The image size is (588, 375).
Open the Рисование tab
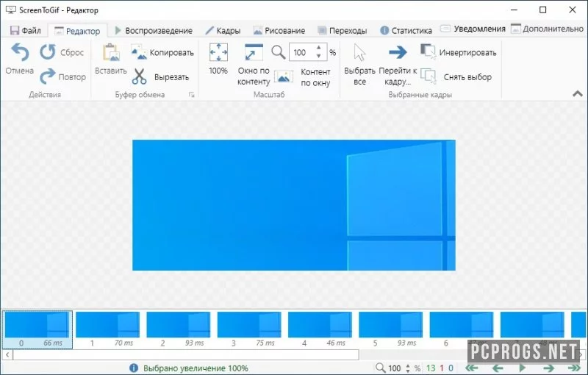click(279, 30)
